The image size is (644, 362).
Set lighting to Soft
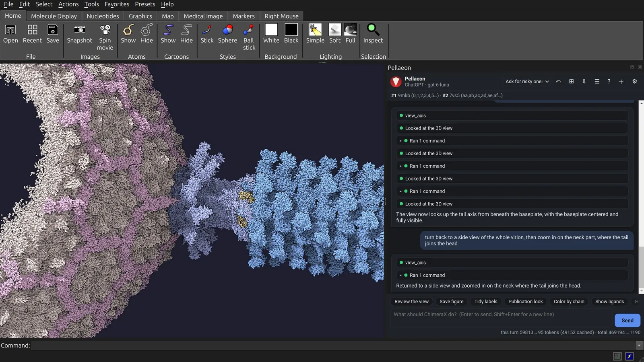click(x=335, y=34)
